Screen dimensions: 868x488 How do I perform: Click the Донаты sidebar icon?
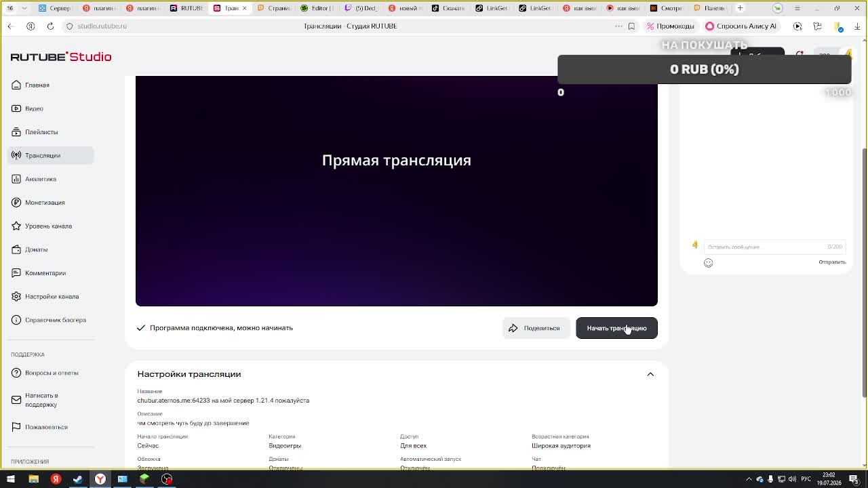[x=16, y=249]
